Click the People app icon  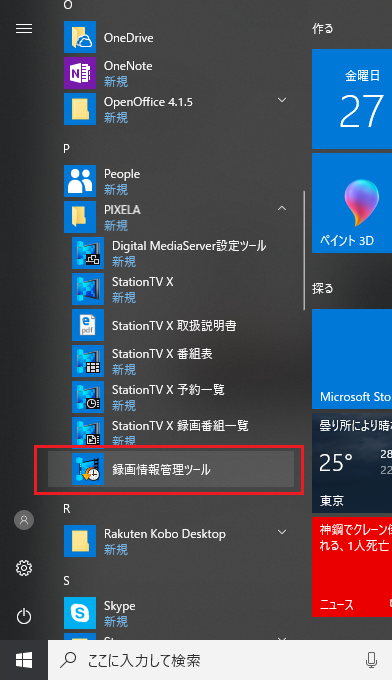click(x=80, y=181)
